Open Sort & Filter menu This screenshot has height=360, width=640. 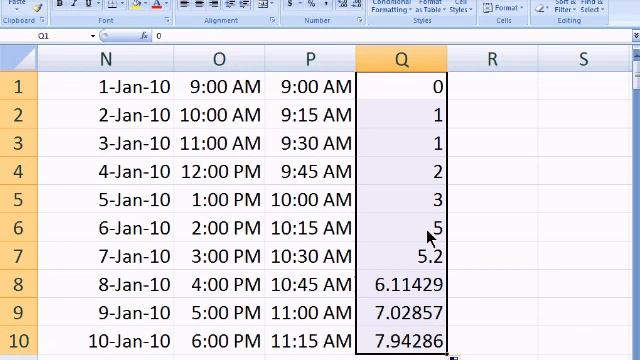click(565, 7)
